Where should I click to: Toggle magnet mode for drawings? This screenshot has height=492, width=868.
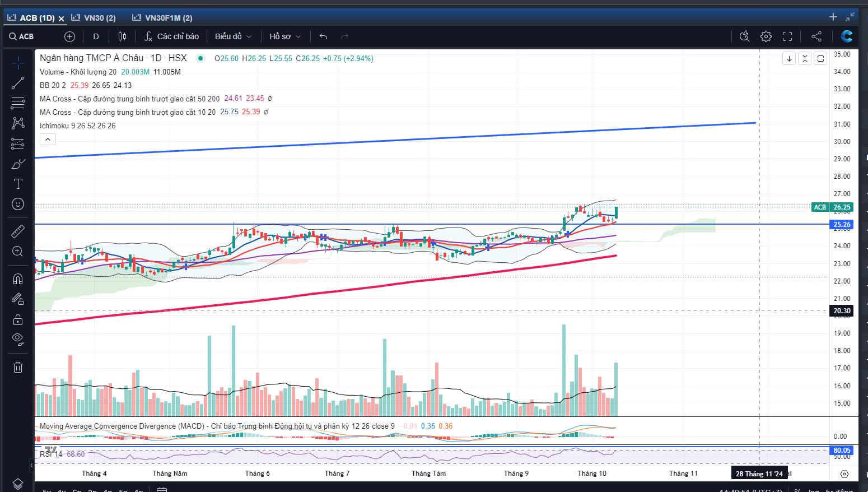point(18,279)
